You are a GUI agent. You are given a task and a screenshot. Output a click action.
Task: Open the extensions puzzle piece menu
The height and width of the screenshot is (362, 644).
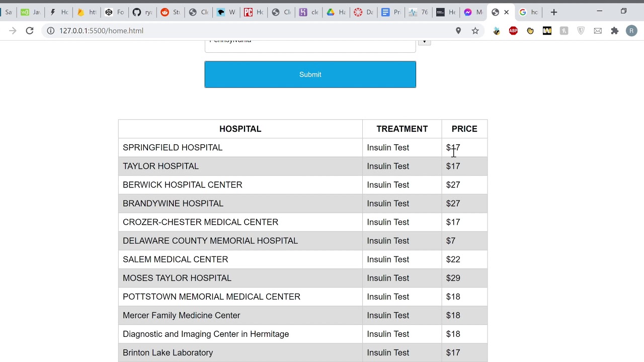(x=614, y=31)
